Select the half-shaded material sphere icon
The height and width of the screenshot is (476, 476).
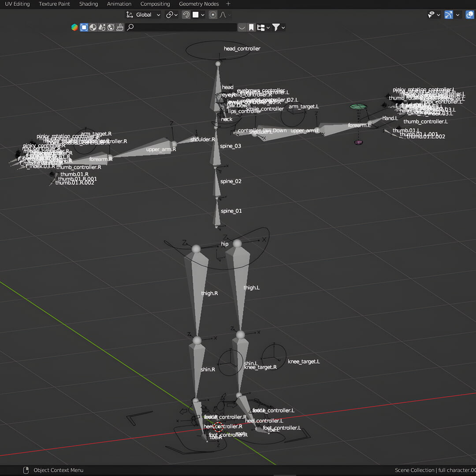tap(93, 27)
